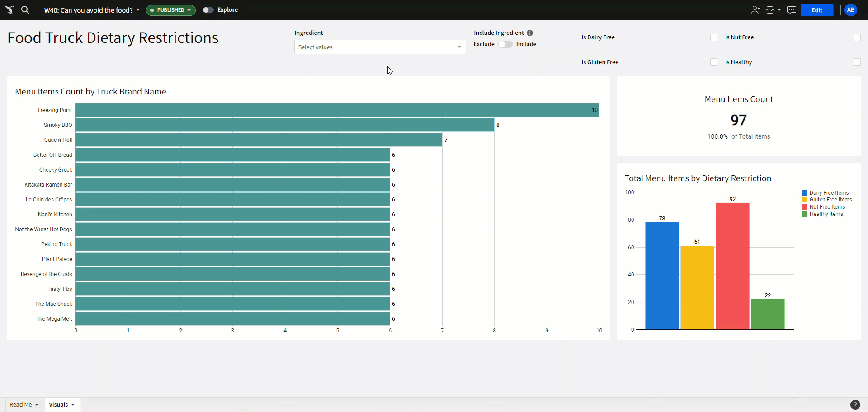The image size is (868, 412).
Task: Open search with the magnifier icon
Action: [25, 10]
